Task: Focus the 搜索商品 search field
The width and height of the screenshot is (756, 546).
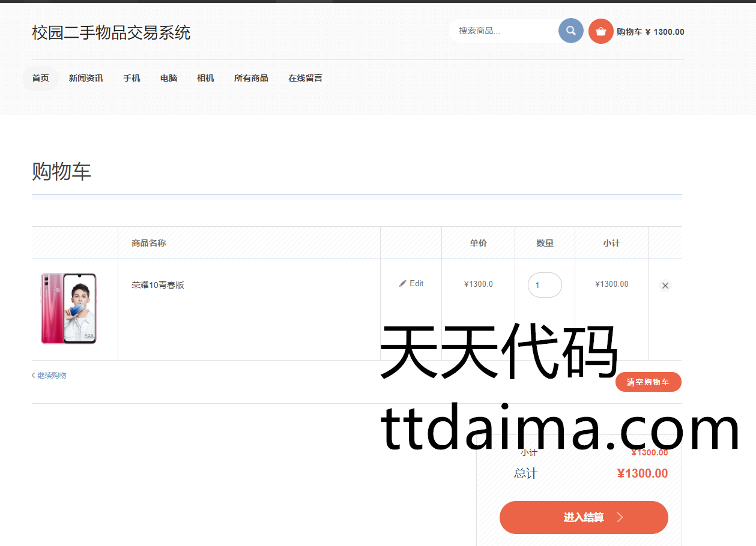Action: [x=503, y=31]
